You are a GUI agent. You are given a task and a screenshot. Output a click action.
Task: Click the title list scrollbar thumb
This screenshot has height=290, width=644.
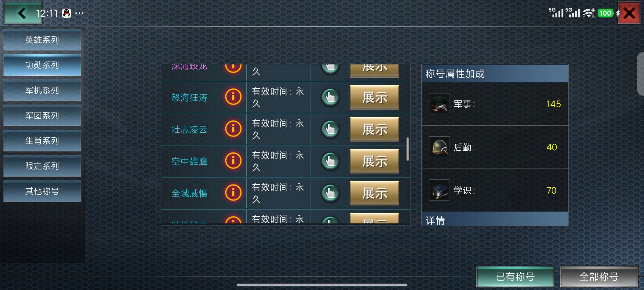coord(408,149)
